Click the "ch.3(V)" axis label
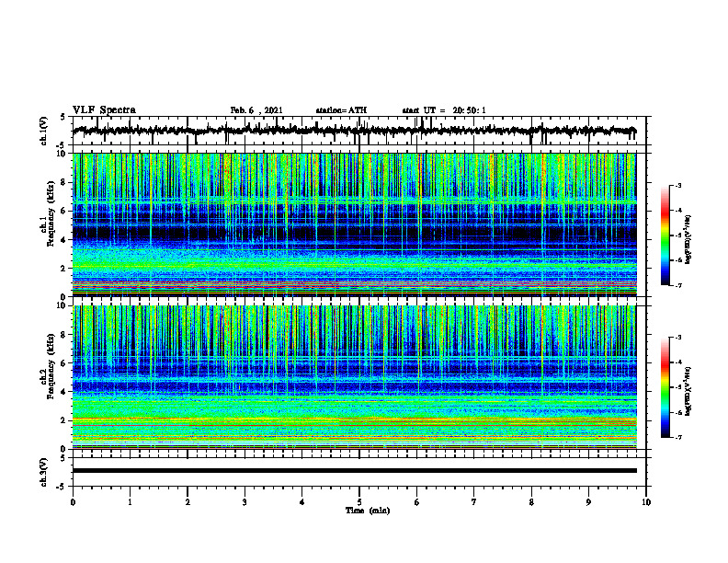 coord(44,472)
